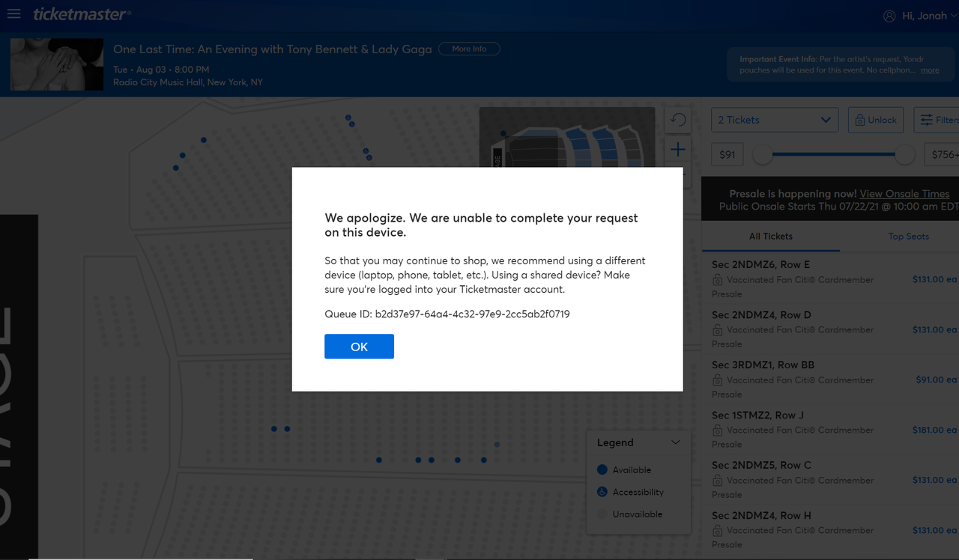Zoom in with the plus icon
This screenshot has width=959, height=560.
click(678, 150)
